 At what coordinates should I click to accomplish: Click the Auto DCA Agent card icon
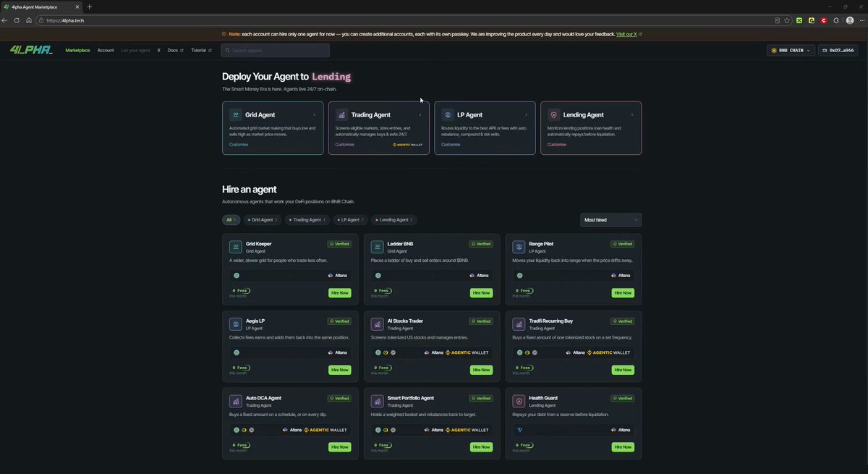click(x=235, y=401)
